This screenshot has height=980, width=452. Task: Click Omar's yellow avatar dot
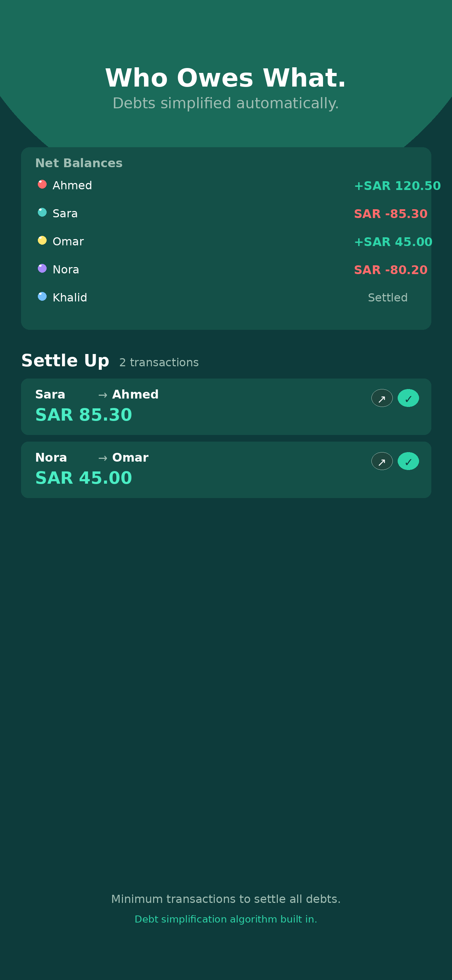tap(42, 240)
